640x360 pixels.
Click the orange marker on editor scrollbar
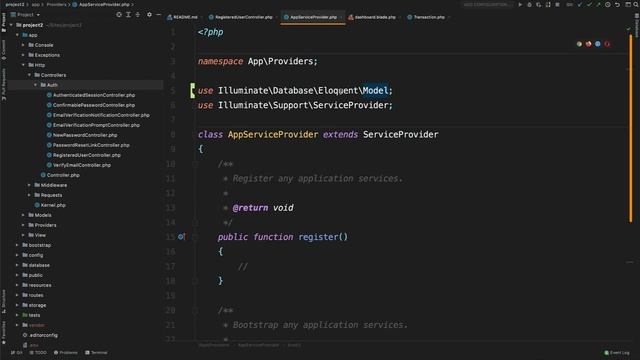pos(631,129)
